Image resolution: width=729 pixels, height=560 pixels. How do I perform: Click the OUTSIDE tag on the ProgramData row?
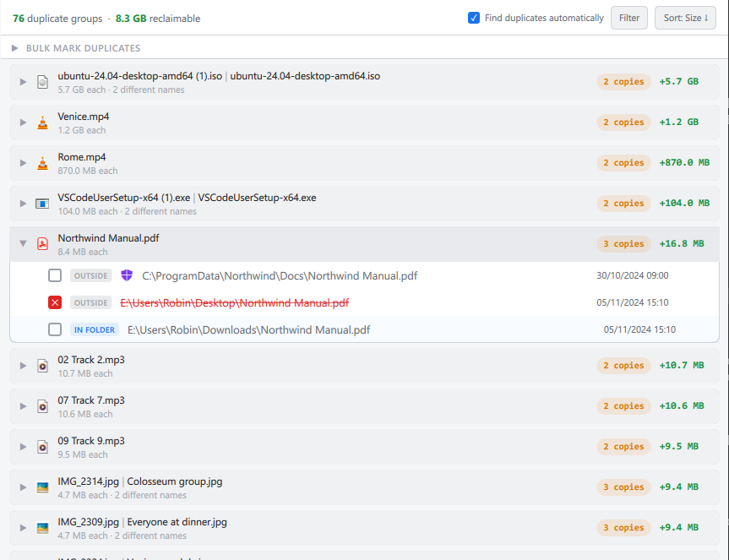point(90,276)
